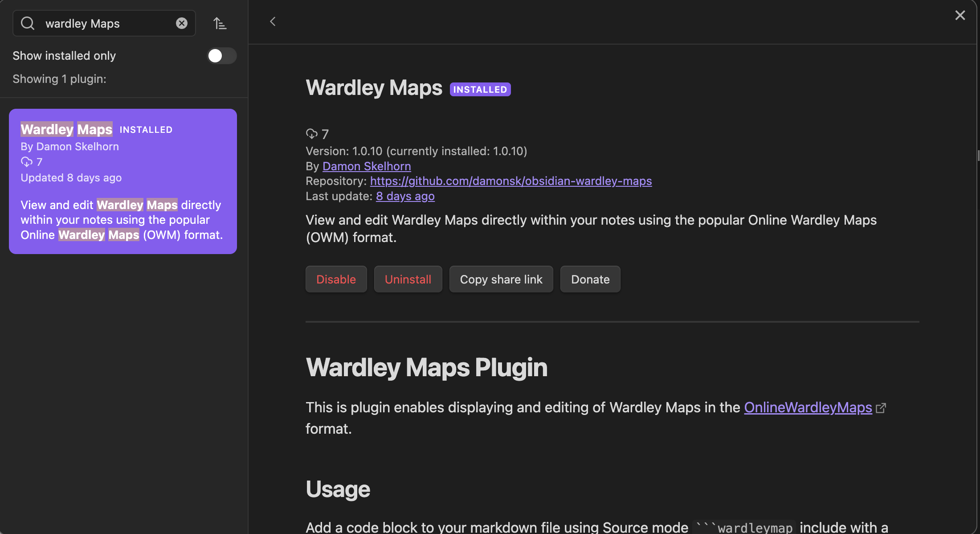980x534 pixels.
Task: Toggle Show installed only switch
Action: click(222, 56)
